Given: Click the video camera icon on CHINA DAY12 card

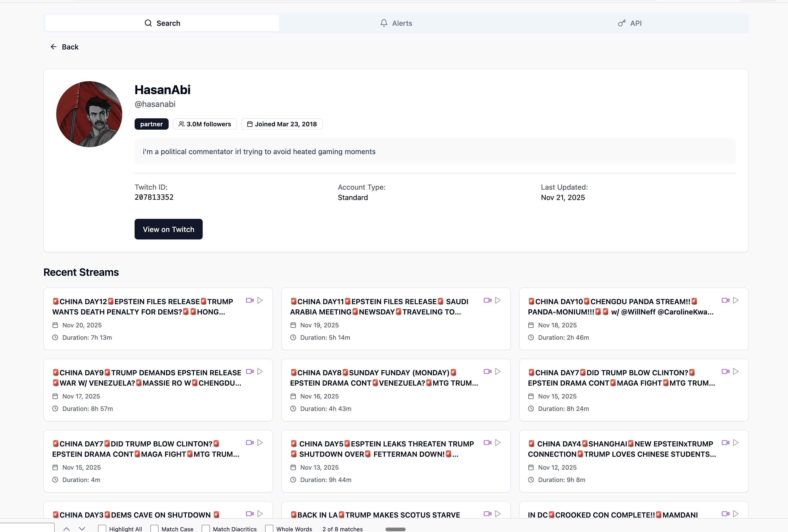Looking at the screenshot, I should pyautogui.click(x=250, y=300).
